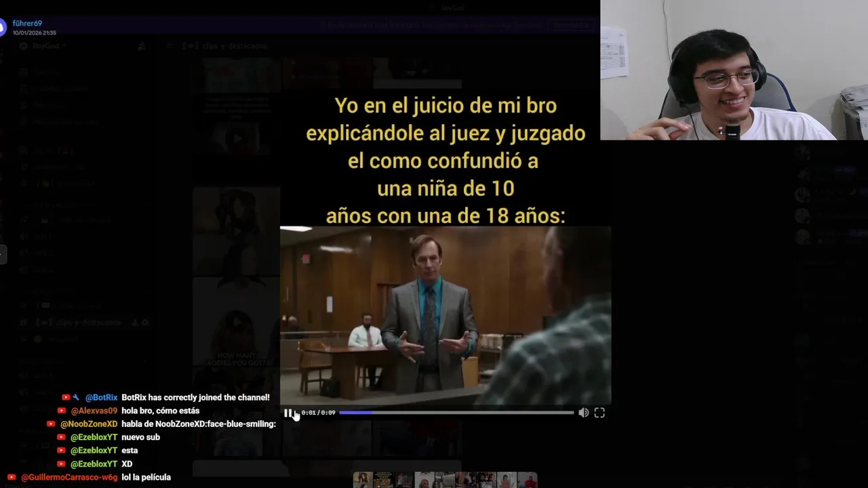This screenshot has height=488, width=868.
Task: Click the 0:01 / 0:09 time readout
Action: click(318, 413)
